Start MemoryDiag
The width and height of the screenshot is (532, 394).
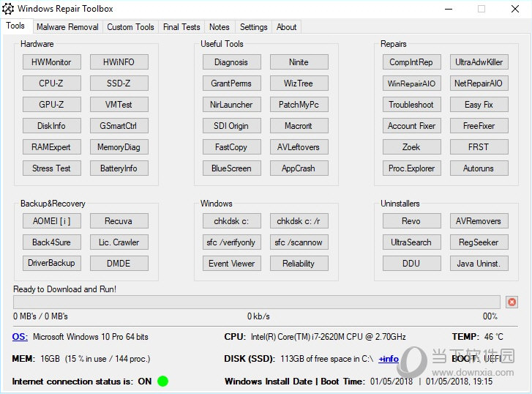click(119, 147)
